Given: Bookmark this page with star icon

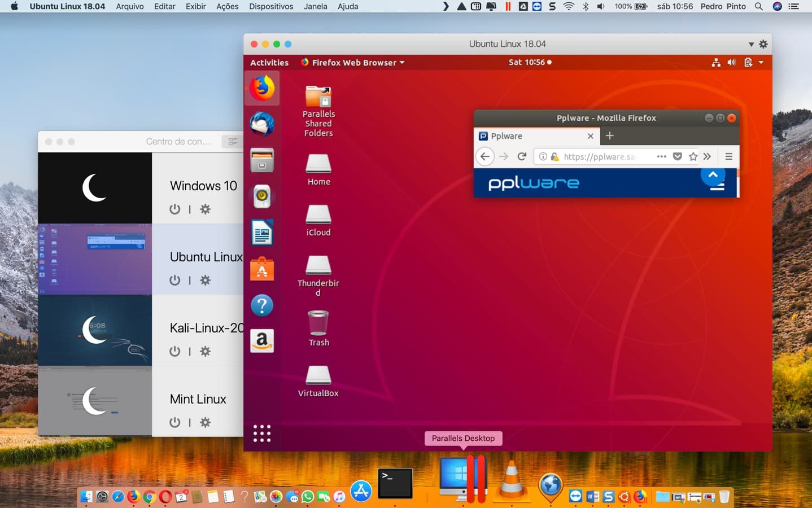Looking at the screenshot, I should [x=693, y=156].
